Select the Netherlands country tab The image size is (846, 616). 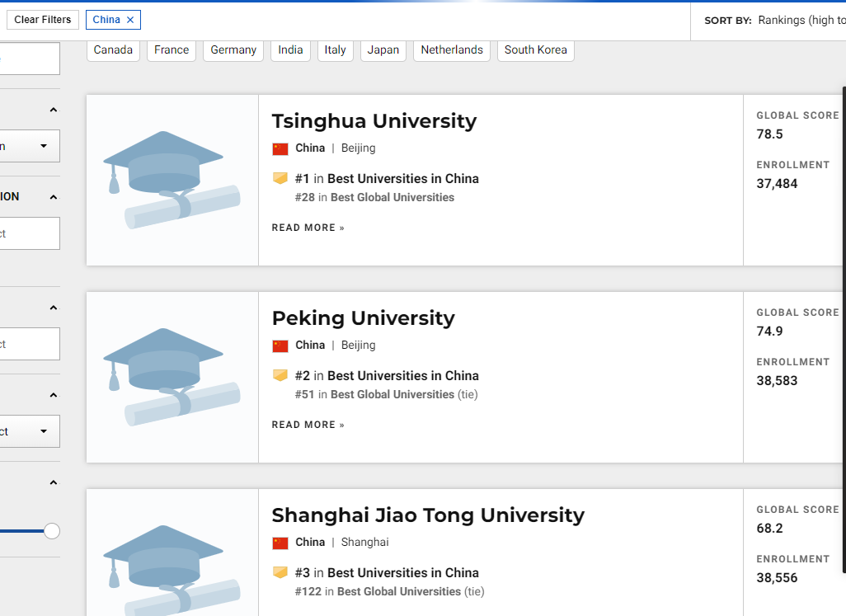click(x=451, y=49)
